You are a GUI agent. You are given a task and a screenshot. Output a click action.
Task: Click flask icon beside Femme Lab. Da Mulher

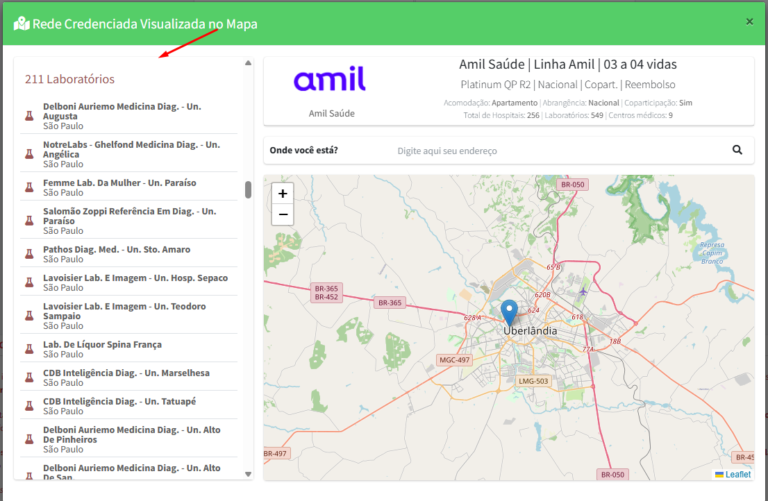(29, 187)
